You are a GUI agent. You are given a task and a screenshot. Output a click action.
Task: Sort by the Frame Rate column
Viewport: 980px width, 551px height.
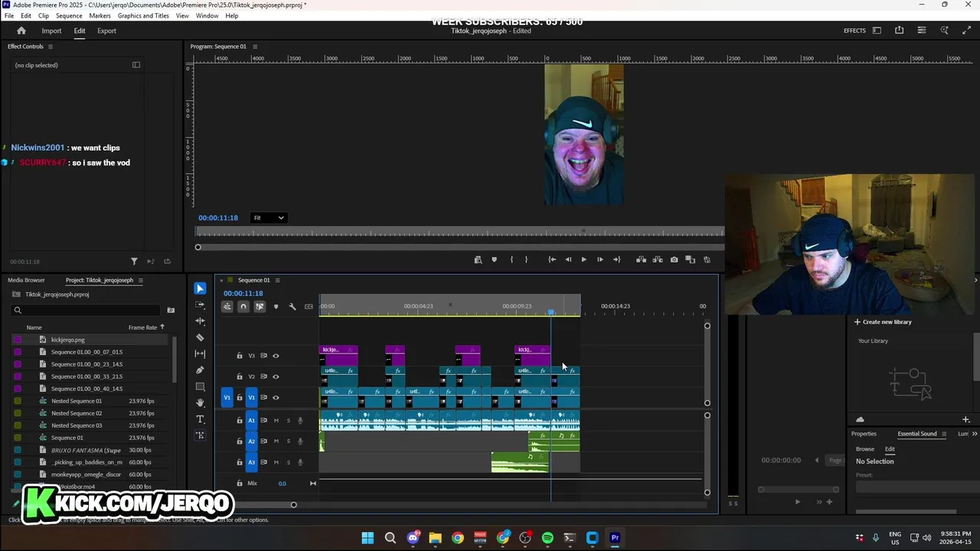142,328
